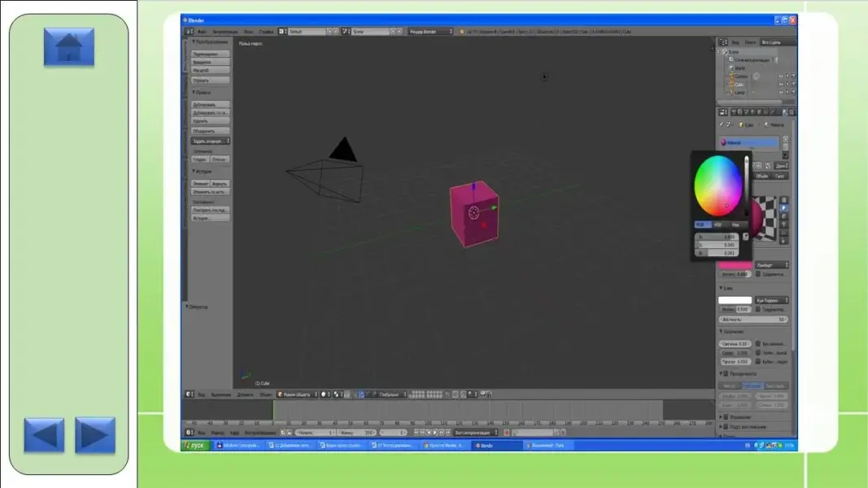Select the HSV tab in color picker

(718, 224)
